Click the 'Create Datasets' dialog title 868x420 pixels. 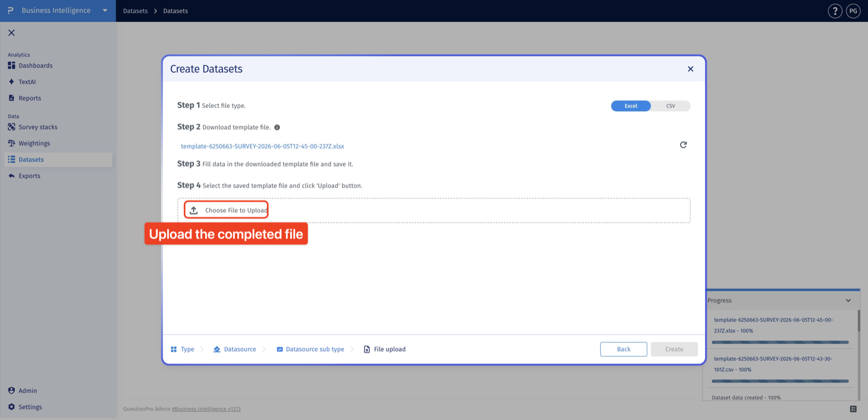pos(206,69)
